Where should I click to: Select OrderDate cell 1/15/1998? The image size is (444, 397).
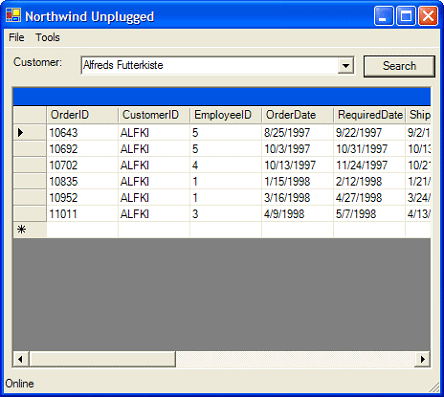tap(297, 181)
